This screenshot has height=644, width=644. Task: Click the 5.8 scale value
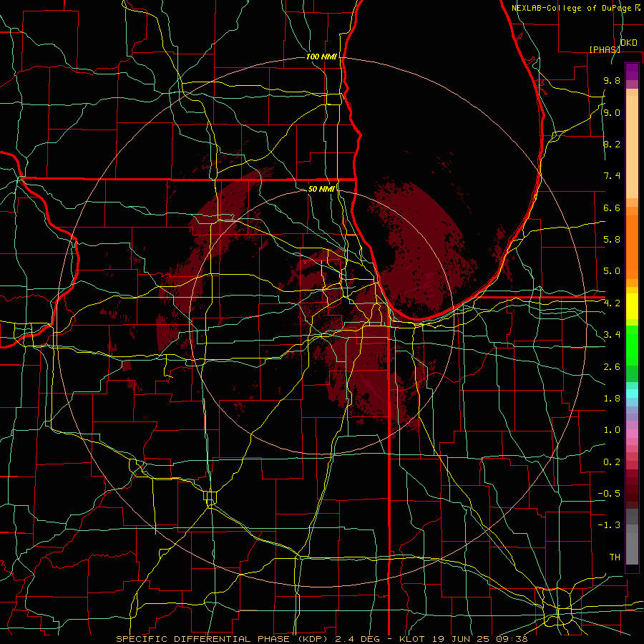tap(612, 240)
